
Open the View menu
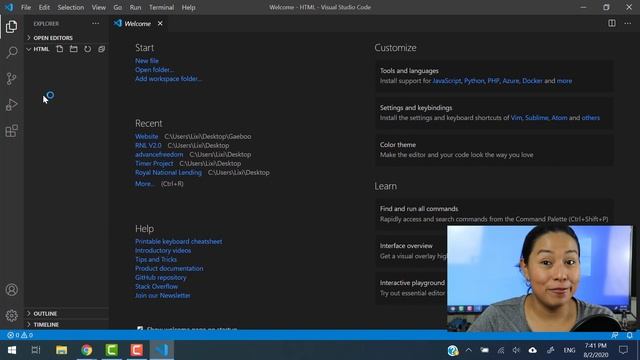point(98,7)
